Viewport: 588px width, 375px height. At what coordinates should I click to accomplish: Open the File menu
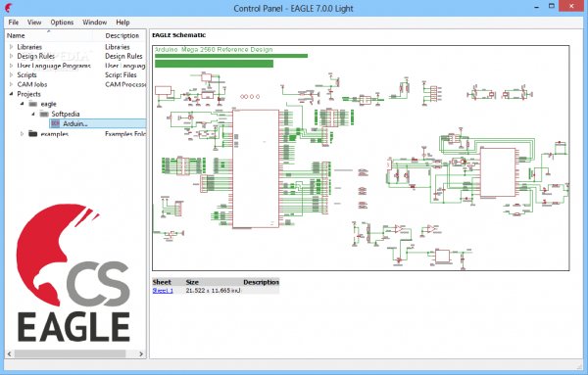(x=13, y=23)
